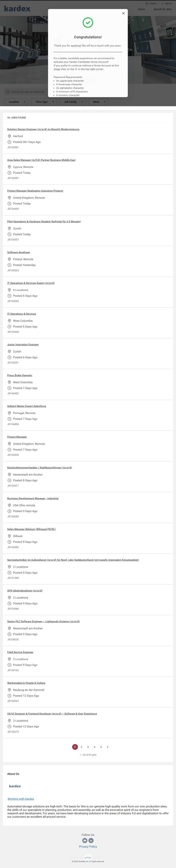Open Search for Jobs in the navigation
This screenshot has height=868, width=176.
[x=162, y=9]
